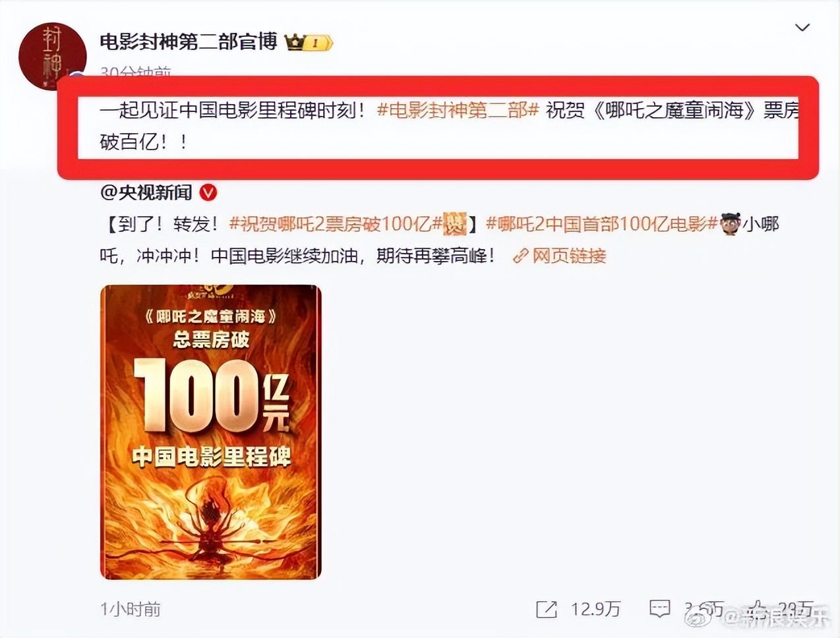
Task: Click the repost share icon
Action: click(x=547, y=610)
